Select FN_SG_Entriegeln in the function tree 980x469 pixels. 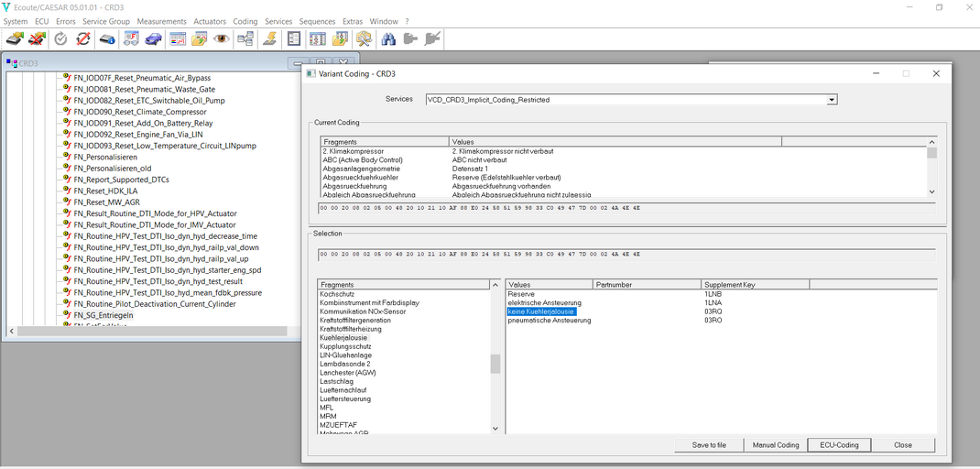103,315
